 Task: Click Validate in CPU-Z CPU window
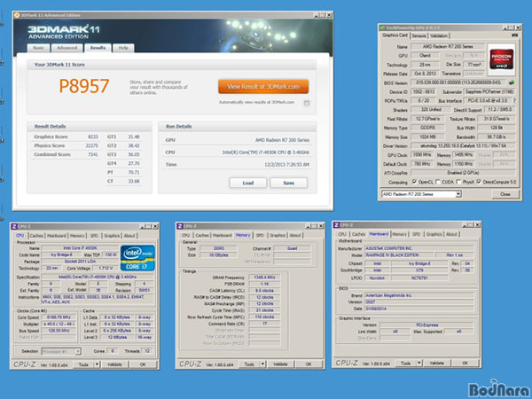114,364
